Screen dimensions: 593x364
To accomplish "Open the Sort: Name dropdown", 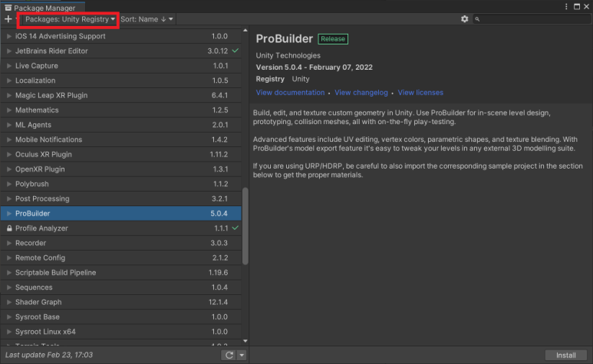I will 147,19.
